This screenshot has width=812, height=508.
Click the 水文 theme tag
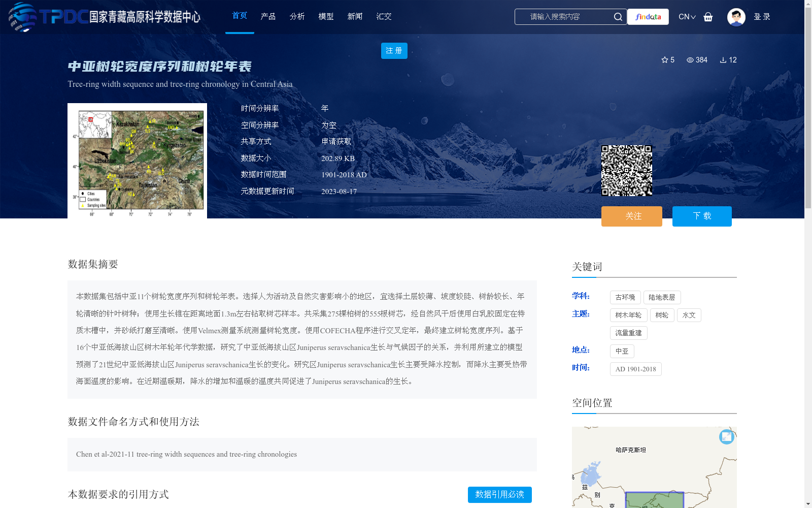[689, 315]
